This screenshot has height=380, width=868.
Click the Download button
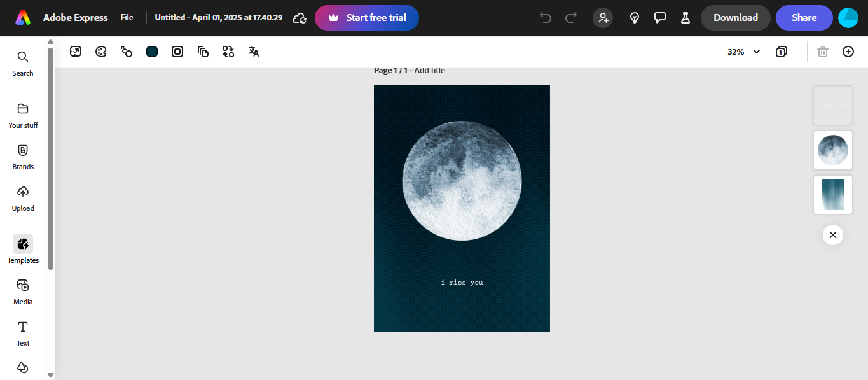(735, 18)
